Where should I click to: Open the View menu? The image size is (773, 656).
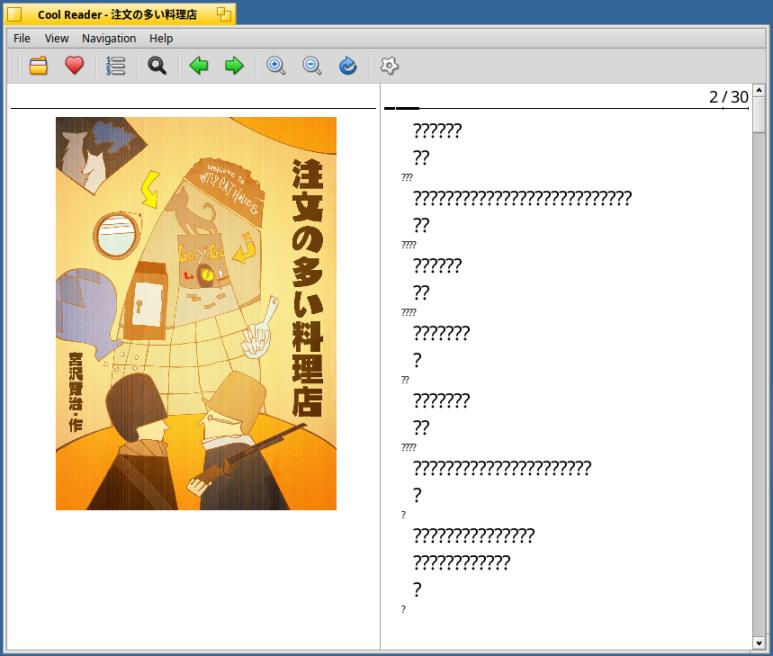pos(57,38)
